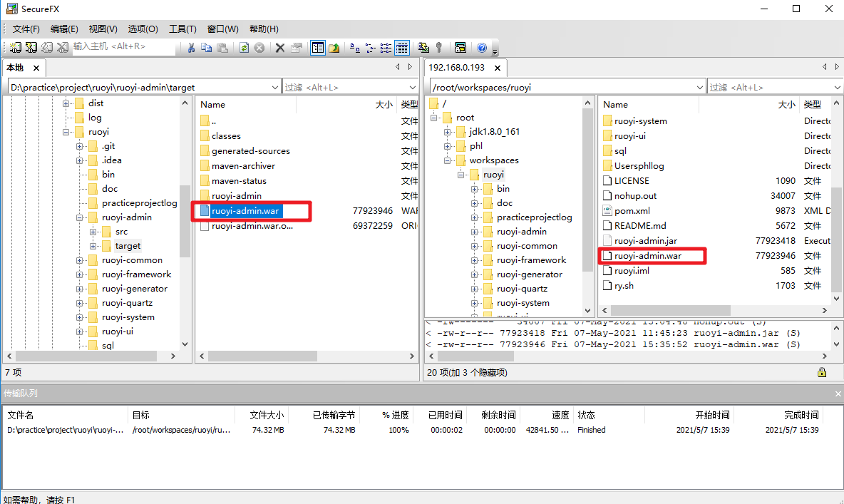Click the Reconnect toolbar icon
844x504 pixels.
(47, 47)
